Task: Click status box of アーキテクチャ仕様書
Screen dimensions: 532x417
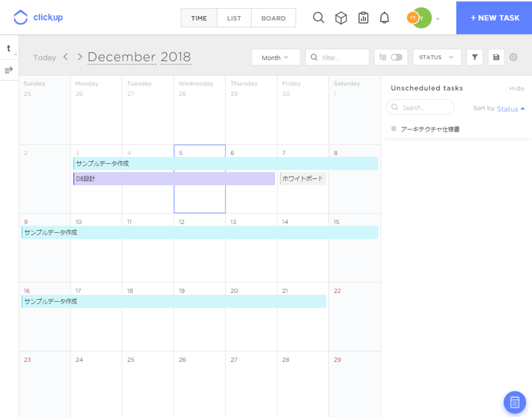Action: click(x=394, y=129)
